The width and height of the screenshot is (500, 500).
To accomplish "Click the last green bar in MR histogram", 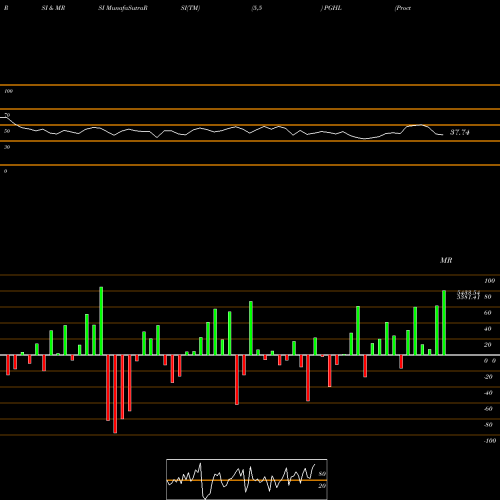I will (444, 323).
